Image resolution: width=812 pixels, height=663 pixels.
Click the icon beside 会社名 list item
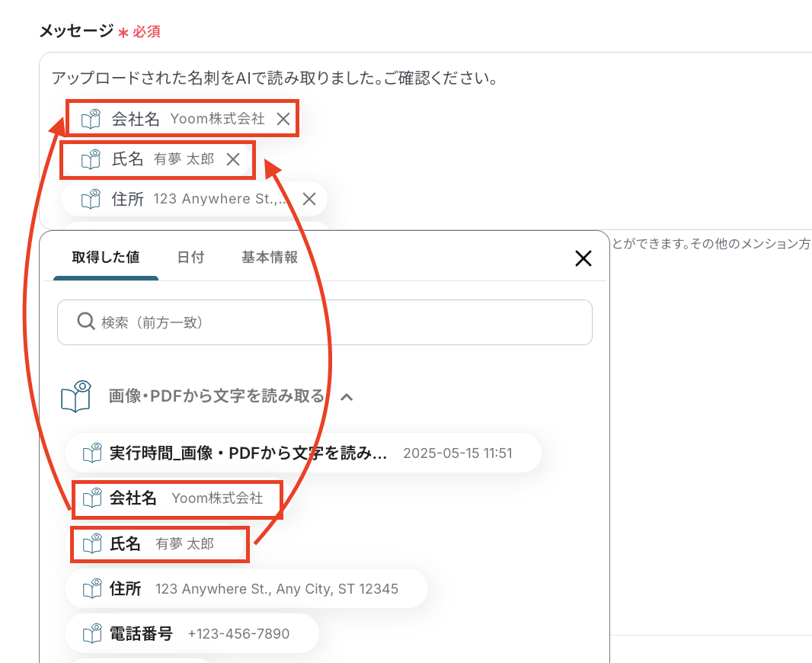point(92,498)
